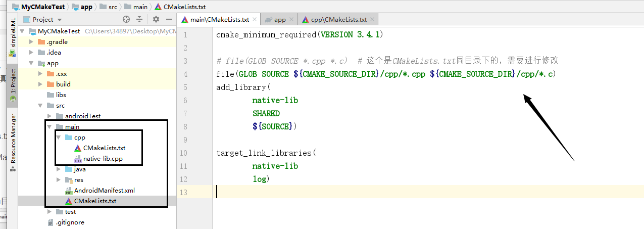Click CMake icon of cpp folder's CMakeLists.txt
This screenshot has height=229, width=644.
tap(78, 148)
